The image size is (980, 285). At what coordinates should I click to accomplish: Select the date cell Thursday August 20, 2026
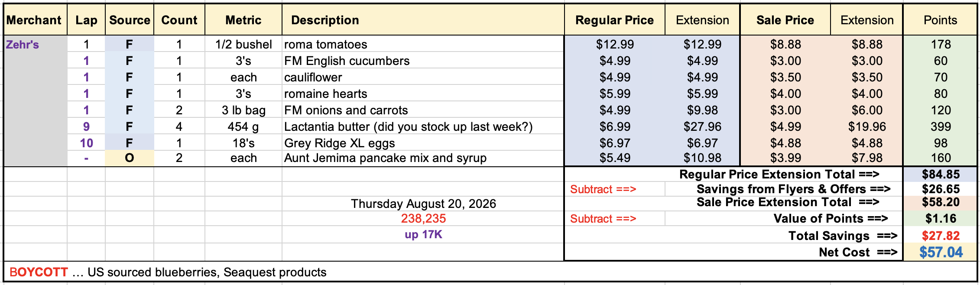[423, 204]
